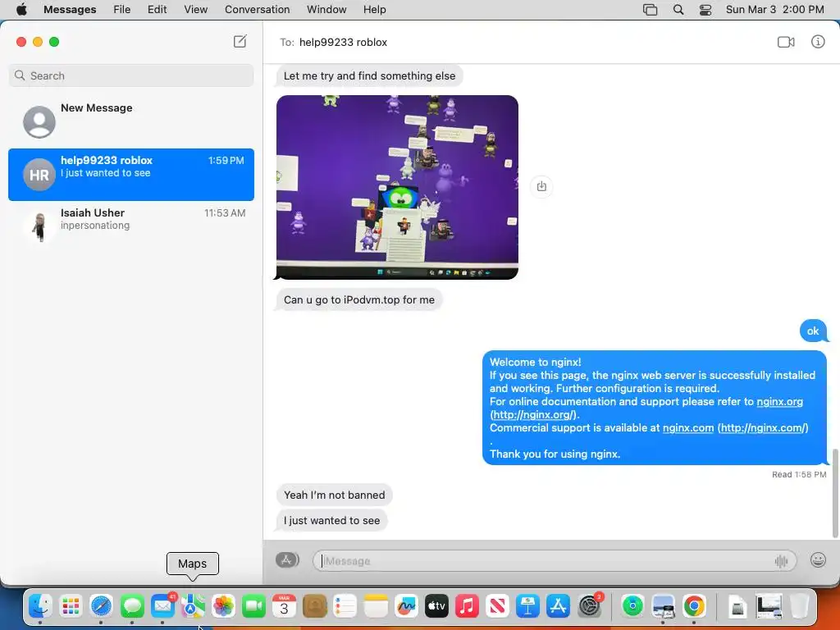This screenshot has height=630, width=840.
Task: Open Calendar from the Dock
Action: tap(284, 606)
